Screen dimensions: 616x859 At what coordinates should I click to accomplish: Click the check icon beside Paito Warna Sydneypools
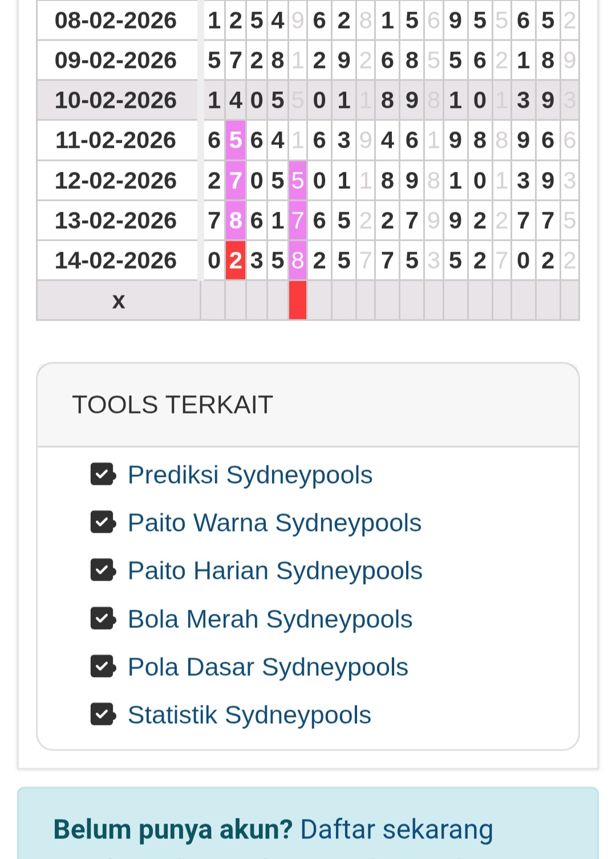(x=103, y=522)
